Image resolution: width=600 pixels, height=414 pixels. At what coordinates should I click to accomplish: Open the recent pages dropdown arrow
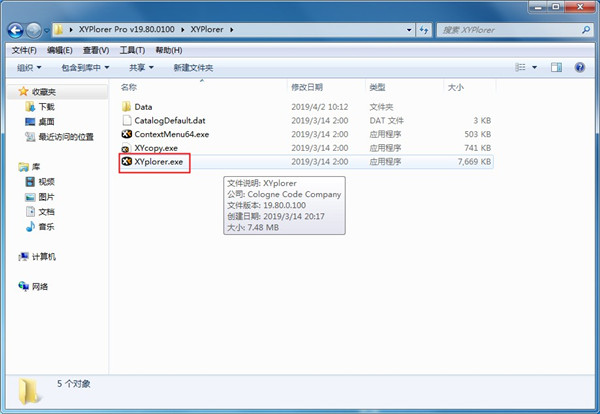pyautogui.click(x=47, y=30)
